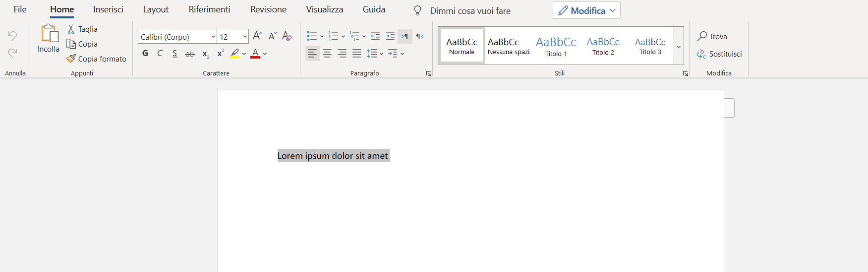Viewport: 868px width, 272px height.
Task: Open Paragrafo dialog launcher
Action: pyautogui.click(x=429, y=73)
